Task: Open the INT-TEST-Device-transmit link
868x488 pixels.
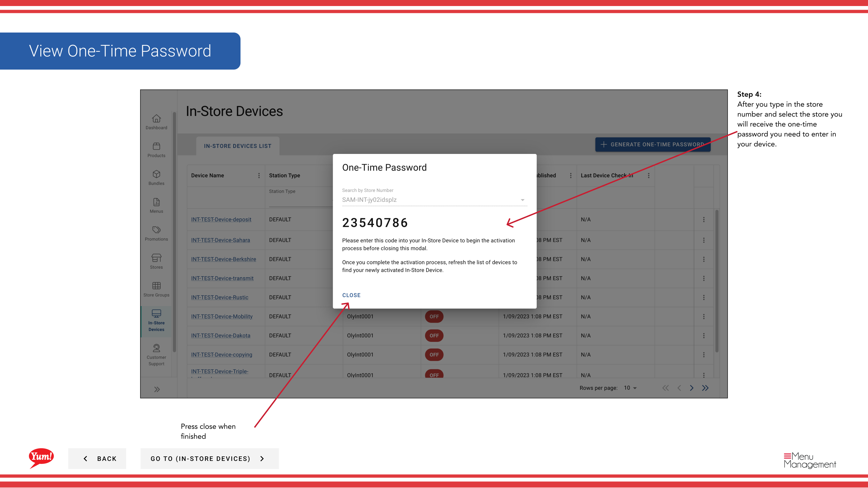Action: pos(222,279)
